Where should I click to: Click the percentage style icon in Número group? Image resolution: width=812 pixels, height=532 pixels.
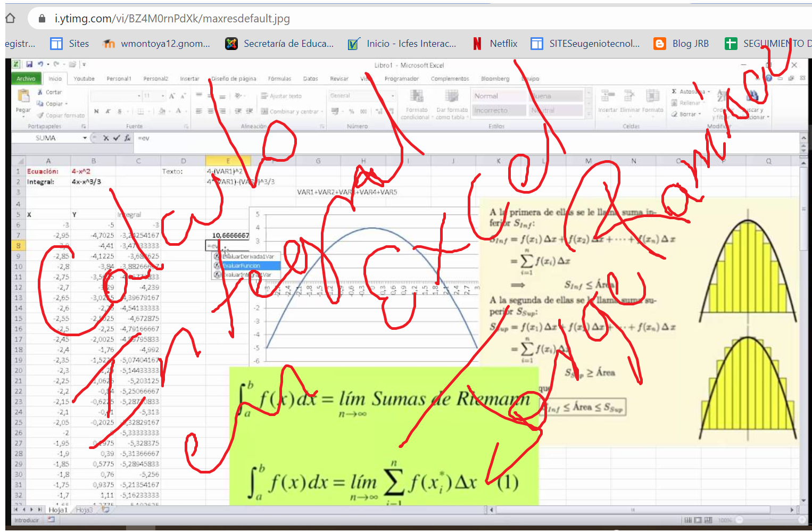click(x=351, y=111)
